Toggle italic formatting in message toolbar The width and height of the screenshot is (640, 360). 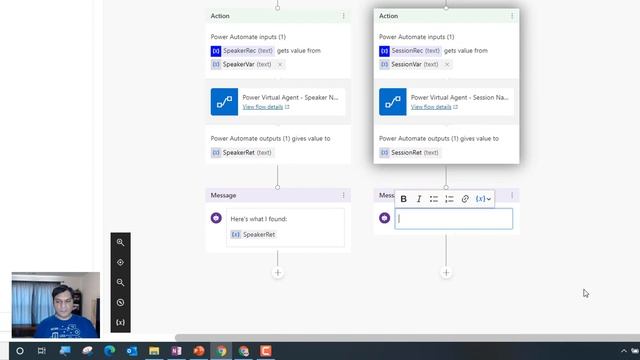click(x=419, y=199)
